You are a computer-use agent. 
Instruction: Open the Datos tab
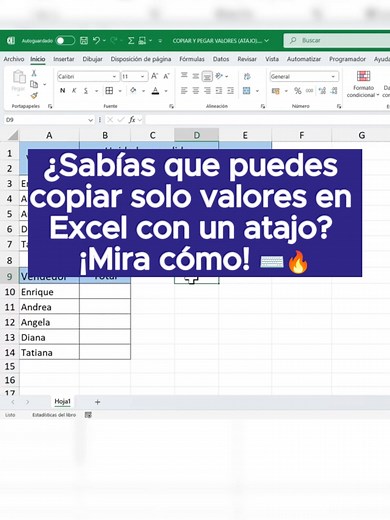(x=221, y=59)
